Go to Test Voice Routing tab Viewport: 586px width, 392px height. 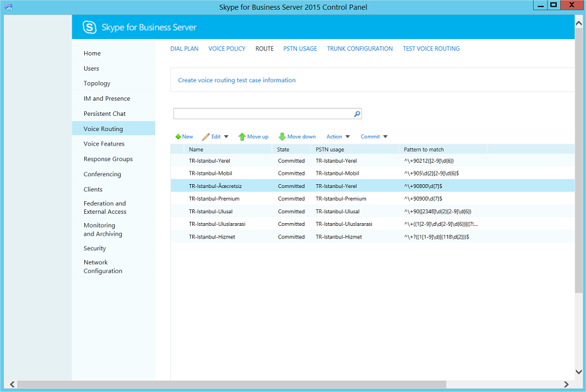click(x=431, y=49)
